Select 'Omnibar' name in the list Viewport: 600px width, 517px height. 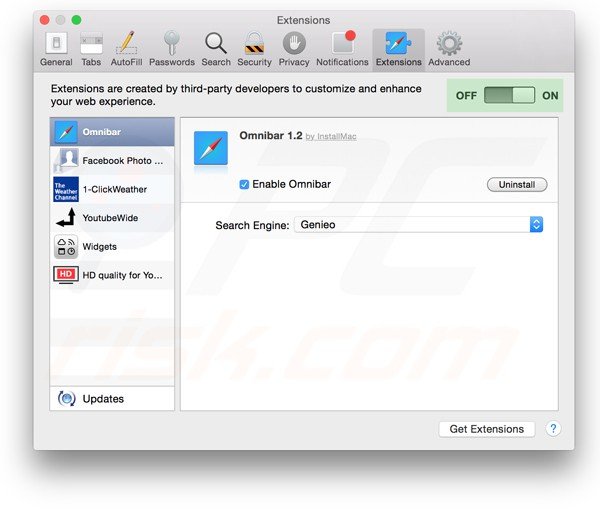[x=102, y=132]
